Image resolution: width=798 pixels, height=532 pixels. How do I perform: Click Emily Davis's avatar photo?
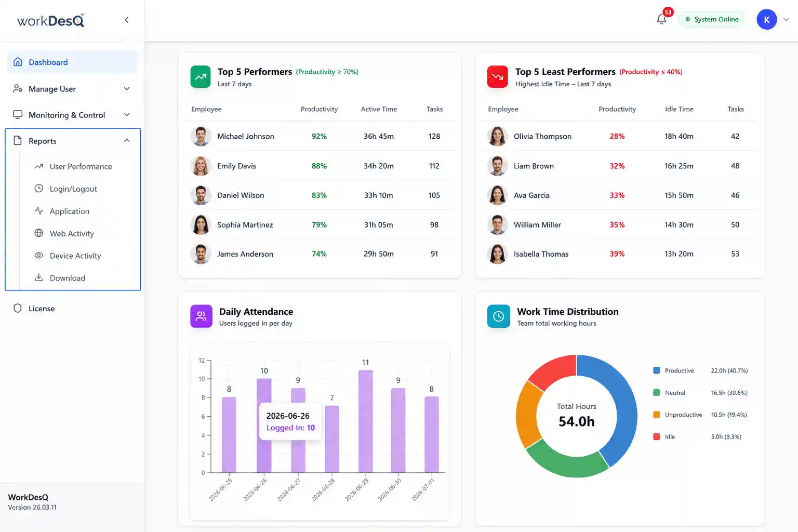pos(201,166)
